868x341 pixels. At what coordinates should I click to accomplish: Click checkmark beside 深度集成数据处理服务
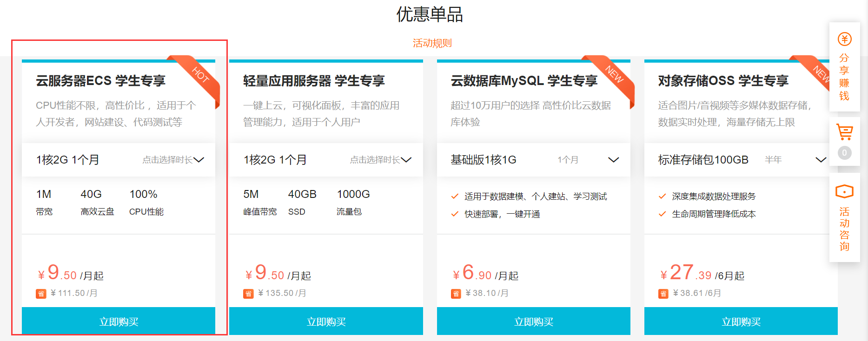point(663,197)
